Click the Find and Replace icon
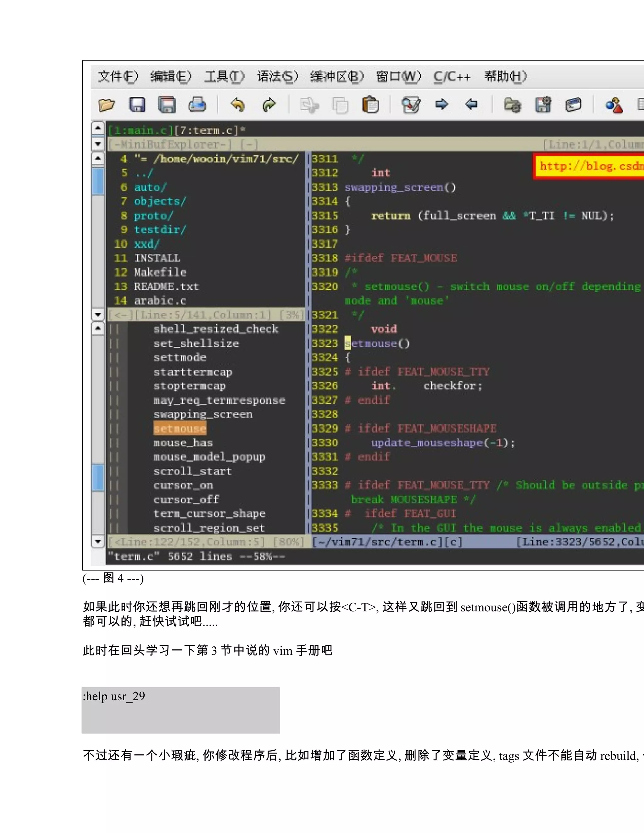The height and width of the screenshot is (833, 644). tap(411, 104)
